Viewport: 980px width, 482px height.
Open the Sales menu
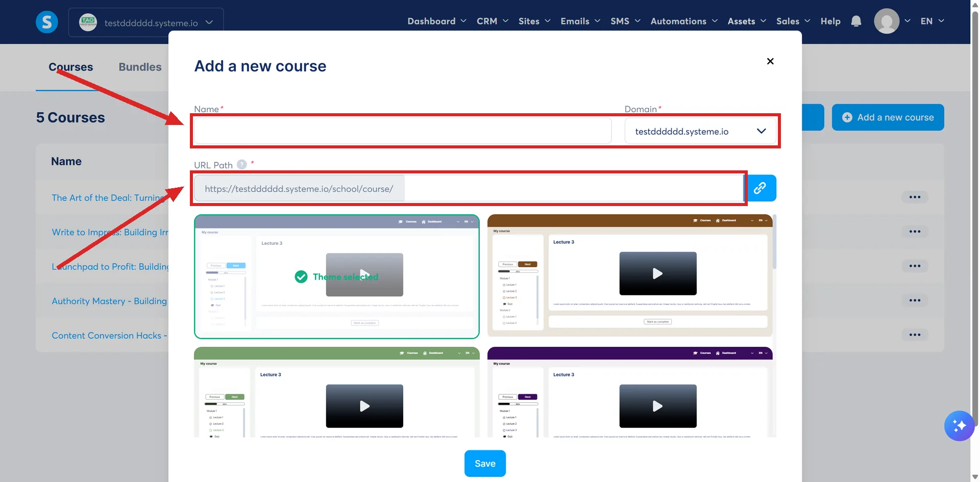pos(793,21)
